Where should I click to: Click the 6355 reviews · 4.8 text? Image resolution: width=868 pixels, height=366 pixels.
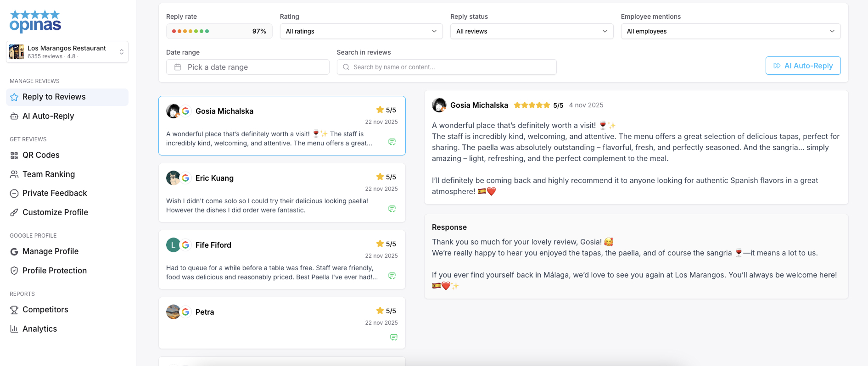coord(53,56)
